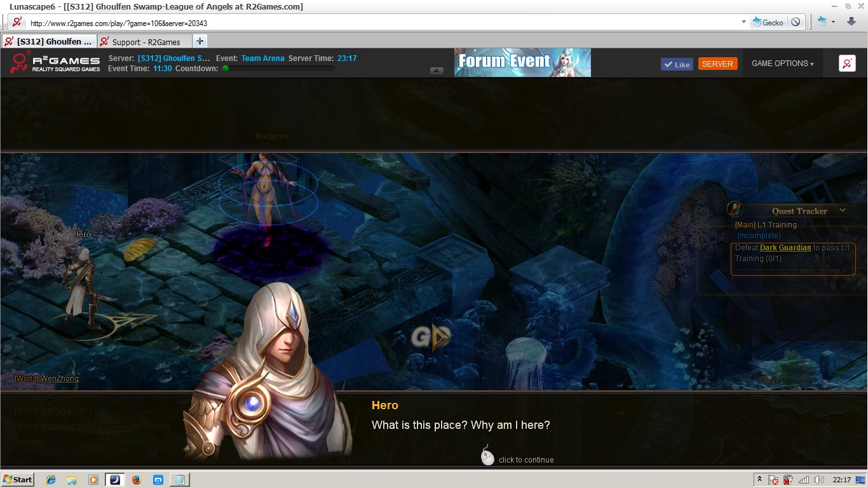Expand the GAME OPTIONS dropdown
Image resolution: width=868 pixels, height=488 pixels.
[782, 64]
